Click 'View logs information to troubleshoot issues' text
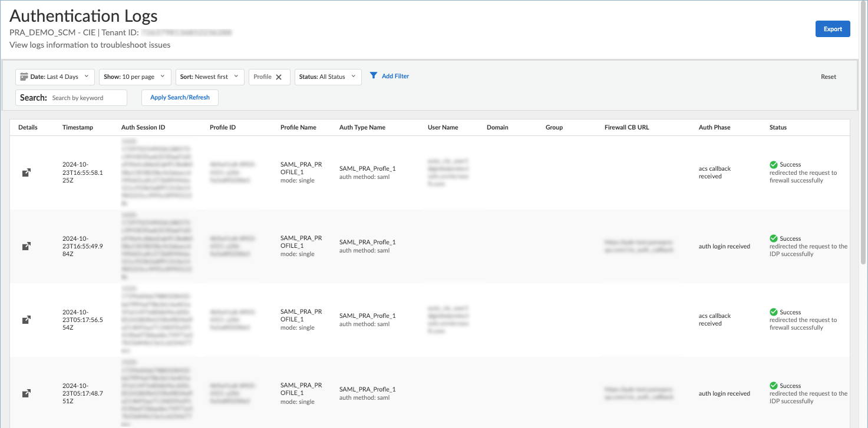Image resolution: width=868 pixels, height=428 pixels. 90,45
